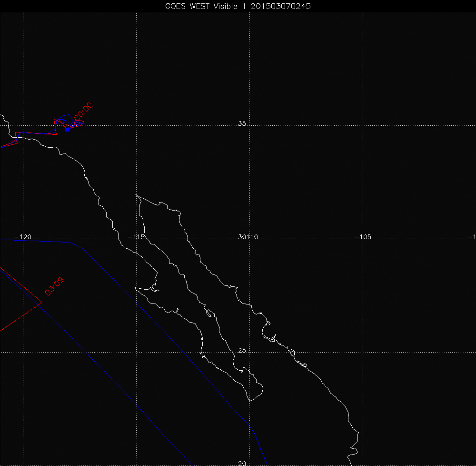The width and height of the screenshot is (476, 466).
Task: Click the bend in the upper blue track line
Action: (x=81, y=246)
